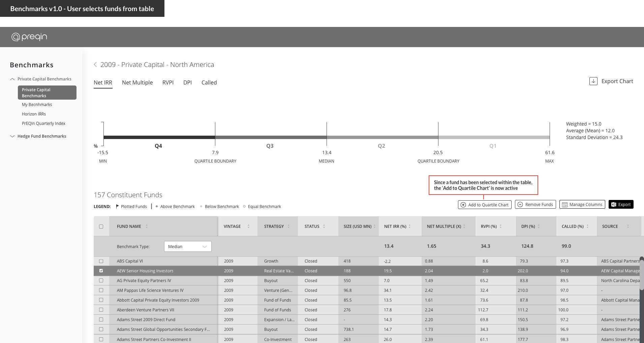Switch to the Net IRR tab
Screen dimensions: 644x343
pos(103,82)
